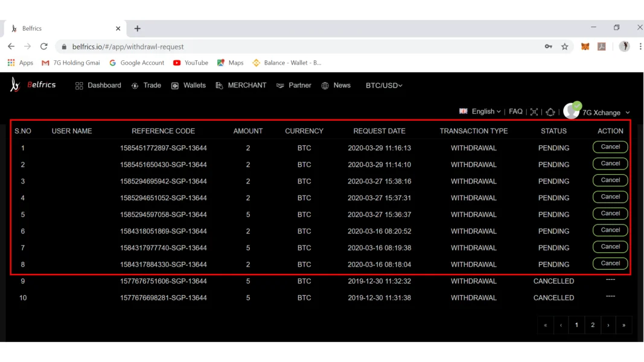
Task: Cancel the 2020-03-16 08:18:04 withdrawal
Action: pyautogui.click(x=610, y=264)
